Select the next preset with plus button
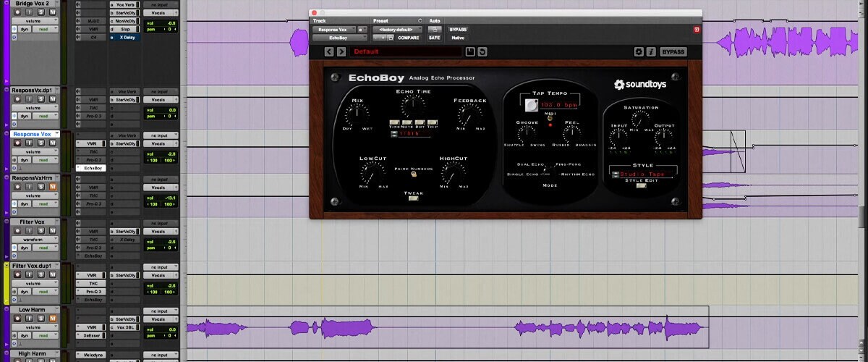Screen dimensions: 868x362 click(383, 38)
